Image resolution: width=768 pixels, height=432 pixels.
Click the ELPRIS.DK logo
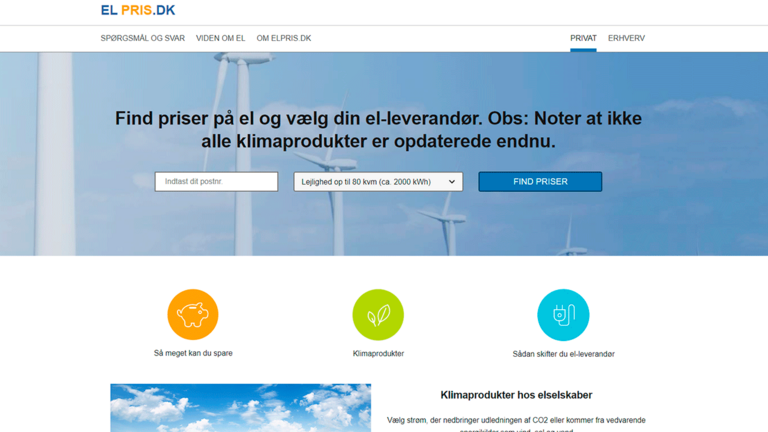pyautogui.click(x=138, y=10)
